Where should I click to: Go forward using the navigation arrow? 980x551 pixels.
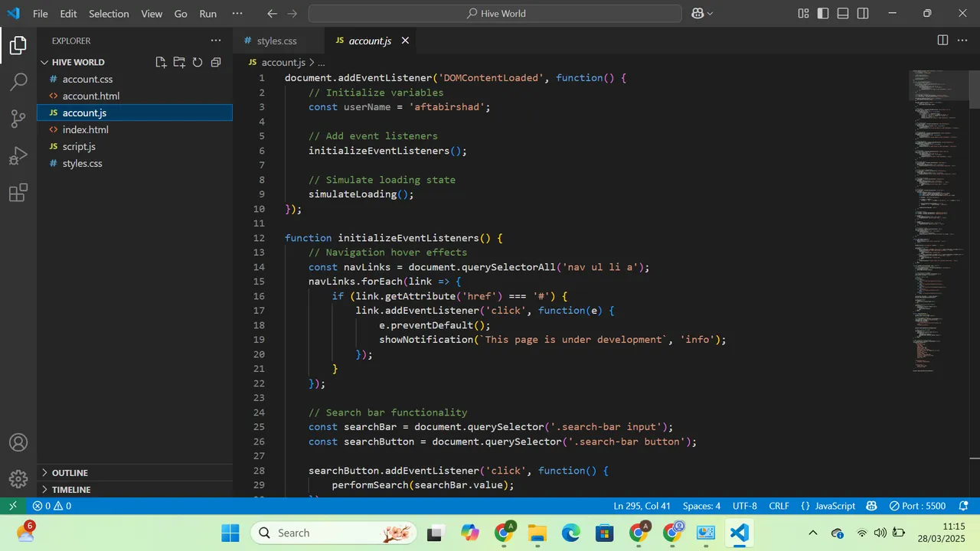(x=292, y=14)
